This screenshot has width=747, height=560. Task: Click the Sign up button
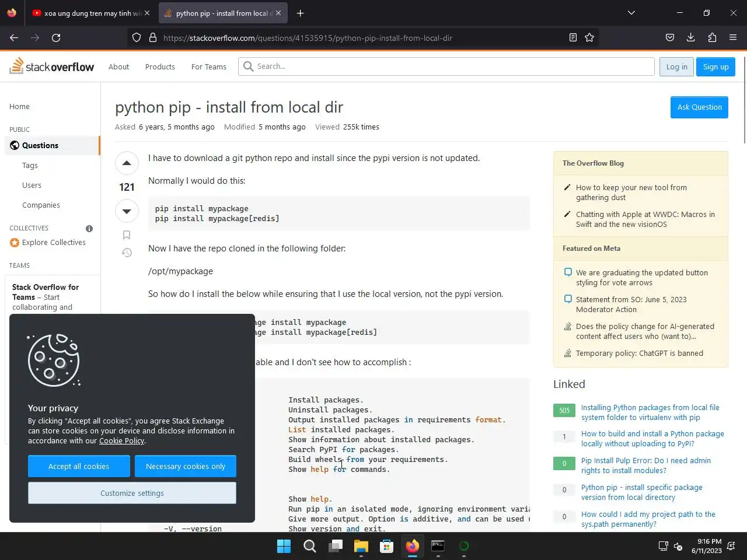[x=716, y=66]
